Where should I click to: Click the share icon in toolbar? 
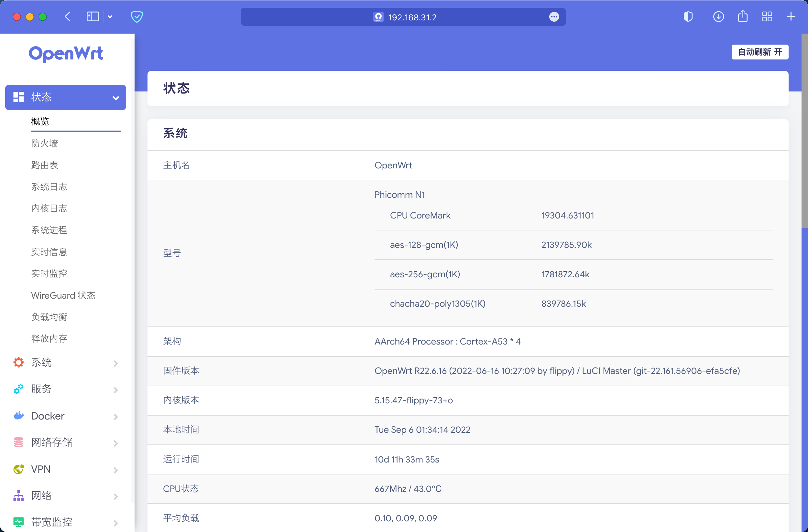click(742, 16)
